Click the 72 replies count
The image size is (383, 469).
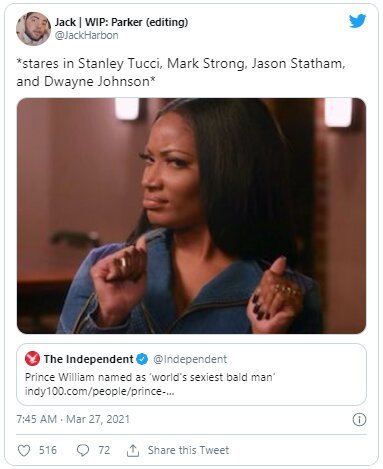(x=104, y=450)
